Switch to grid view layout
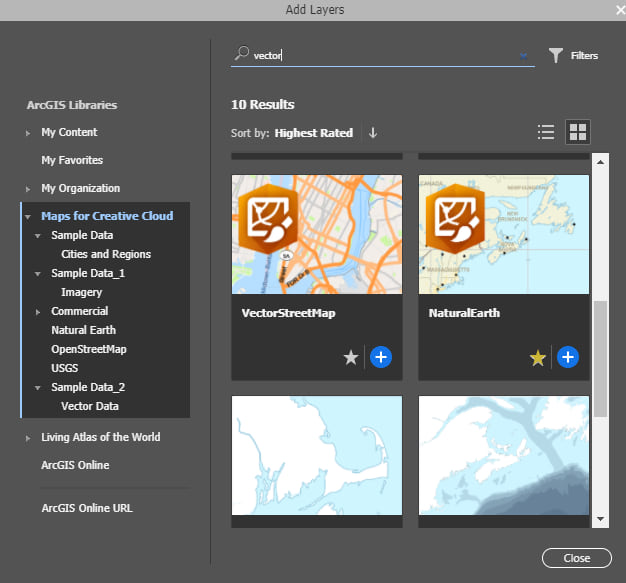 [x=578, y=132]
